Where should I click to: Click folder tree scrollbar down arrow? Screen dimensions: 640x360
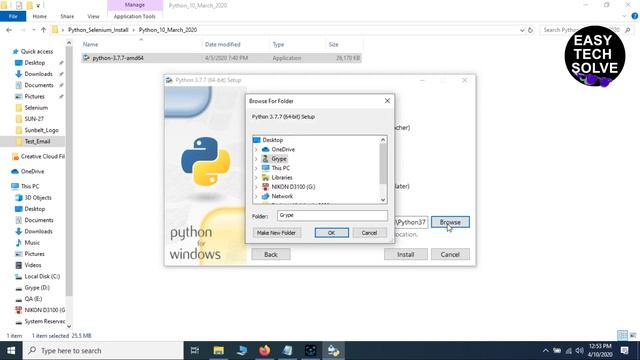(383, 200)
